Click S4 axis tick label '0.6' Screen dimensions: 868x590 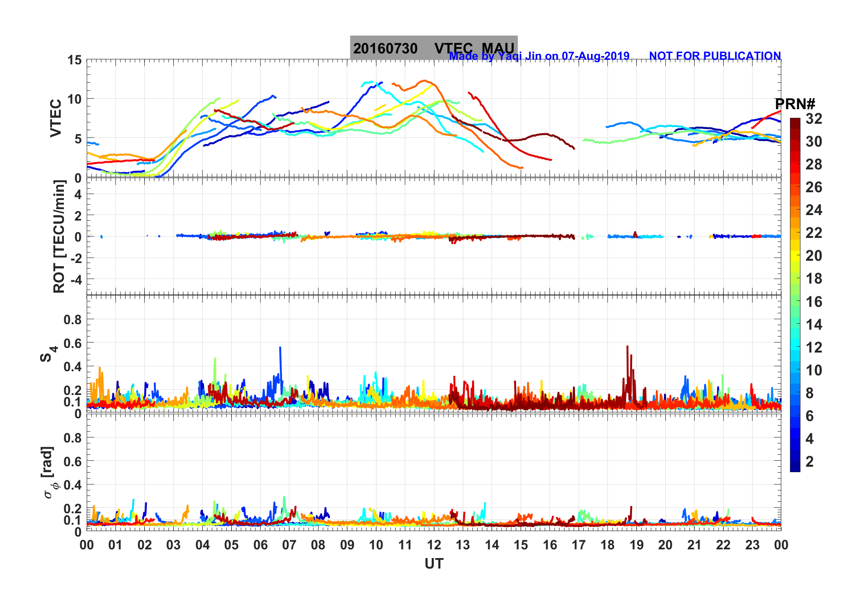tap(73, 343)
